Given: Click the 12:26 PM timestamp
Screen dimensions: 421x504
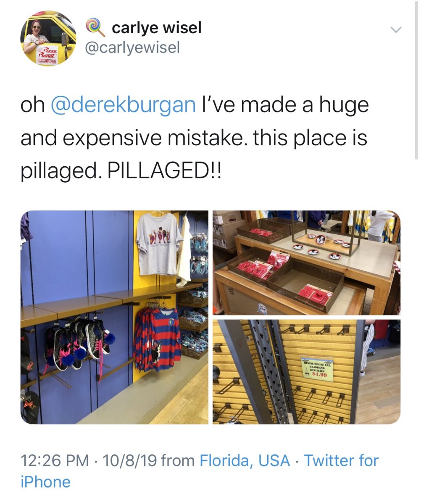Looking at the screenshot, I should point(55,460).
